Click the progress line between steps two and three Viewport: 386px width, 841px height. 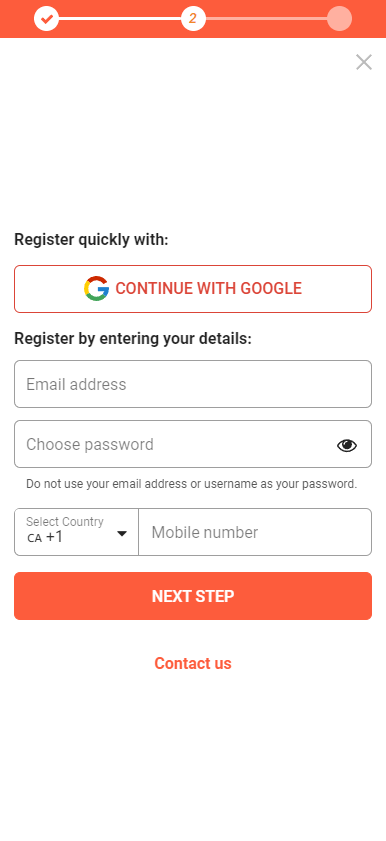pyautogui.click(x=266, y=19)
